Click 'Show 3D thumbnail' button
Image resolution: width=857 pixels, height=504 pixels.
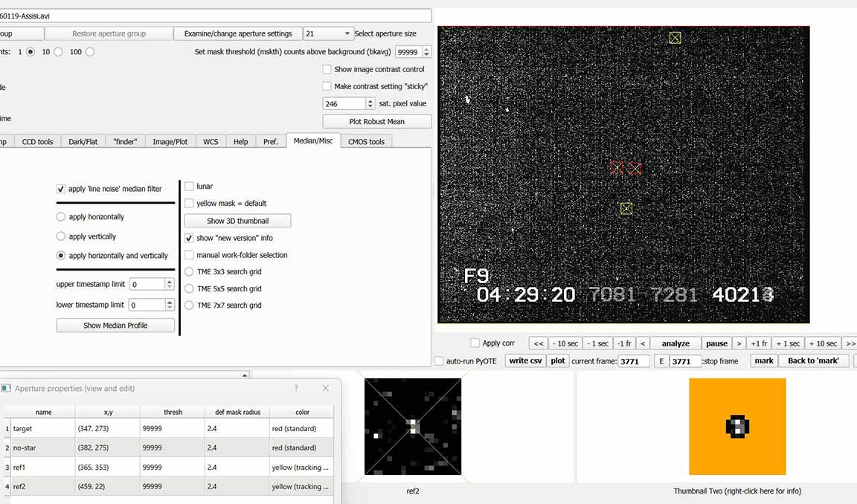(x=237, y=221)
